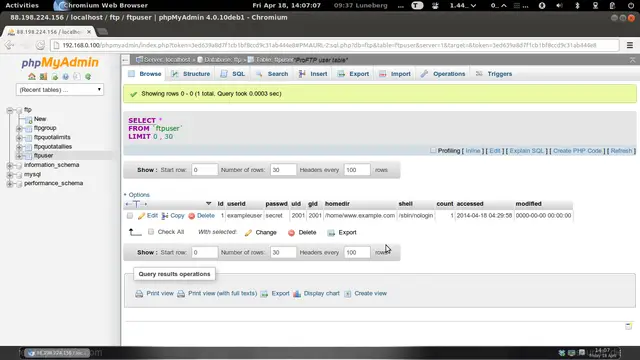Expand the ftpgroup table node
This screenshot has width=640, height=360.
pyautogui.click(x=19, y=128)
